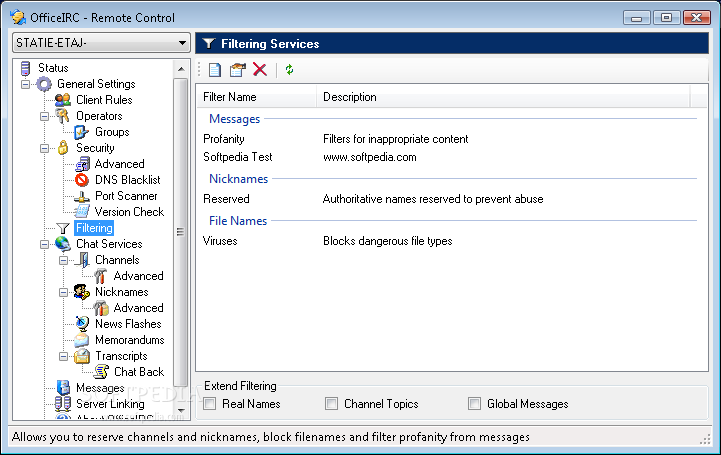Click the red delete filter icon

tap(260, 69)
